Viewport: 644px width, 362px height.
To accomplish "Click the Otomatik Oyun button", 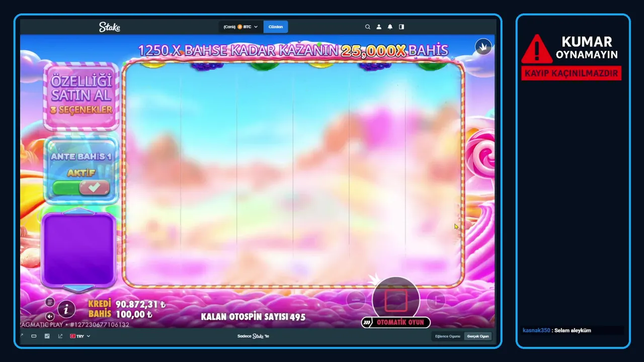I will point(395,322).
